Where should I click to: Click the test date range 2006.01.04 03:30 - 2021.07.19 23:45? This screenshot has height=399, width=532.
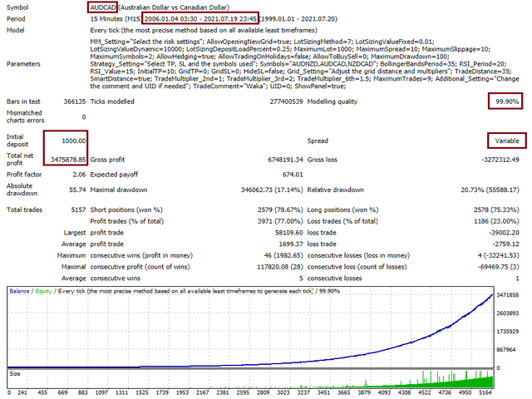click(200, 18)
